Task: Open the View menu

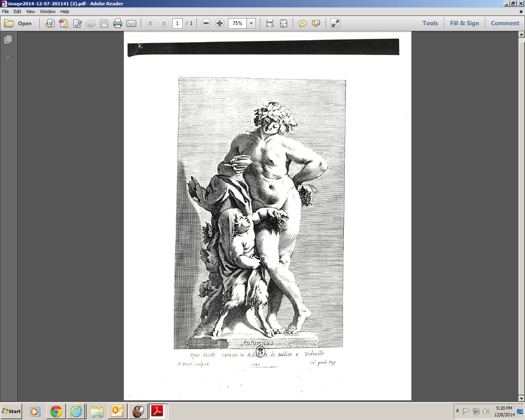Action: [x=30, y=11]
